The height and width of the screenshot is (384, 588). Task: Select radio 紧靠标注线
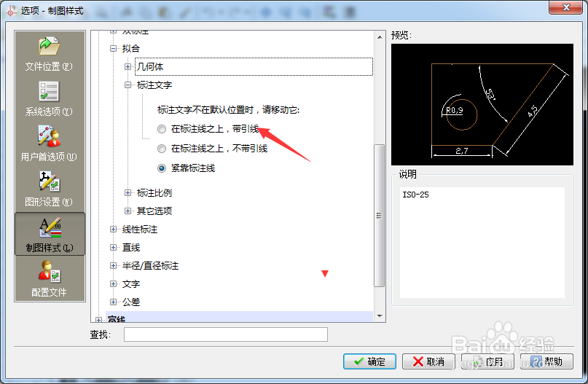162,168
